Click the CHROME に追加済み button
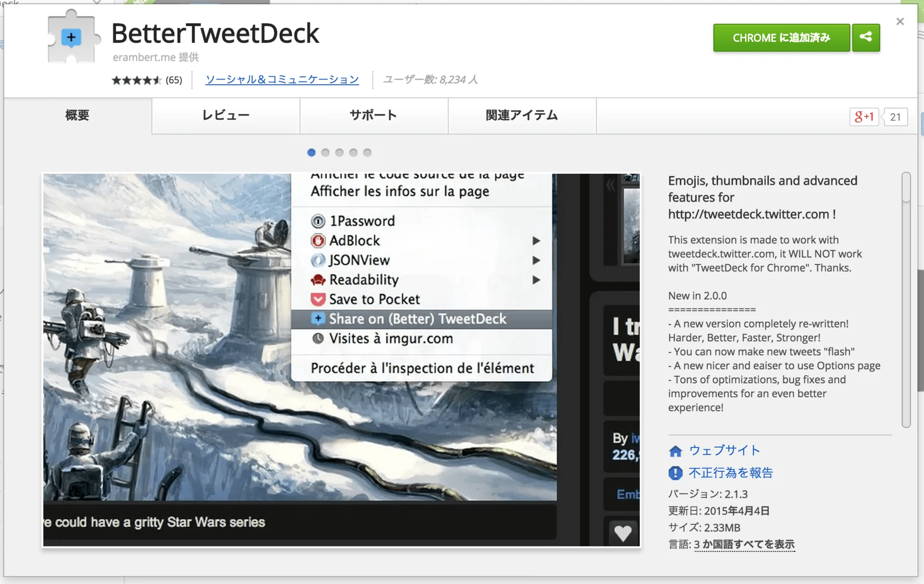This screenshot has height=584, width=924. point(782,38)
